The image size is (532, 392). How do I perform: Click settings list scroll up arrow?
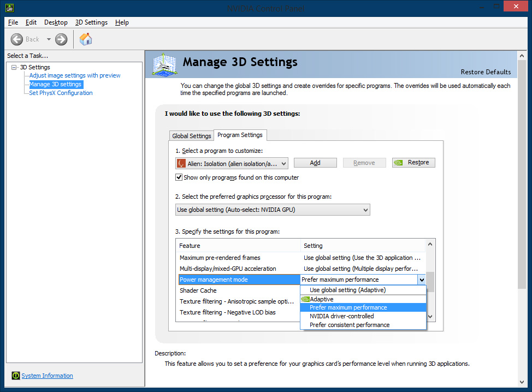click(430, 244)
